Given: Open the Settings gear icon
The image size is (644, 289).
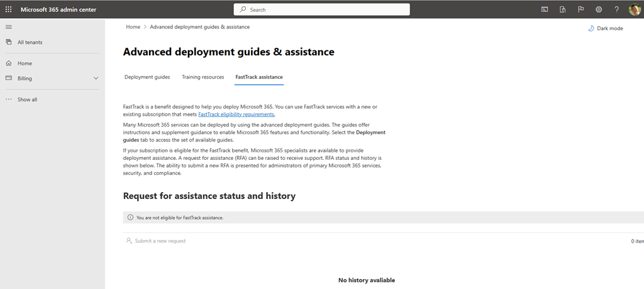Looking at the screenshot, I should point(599,9).
